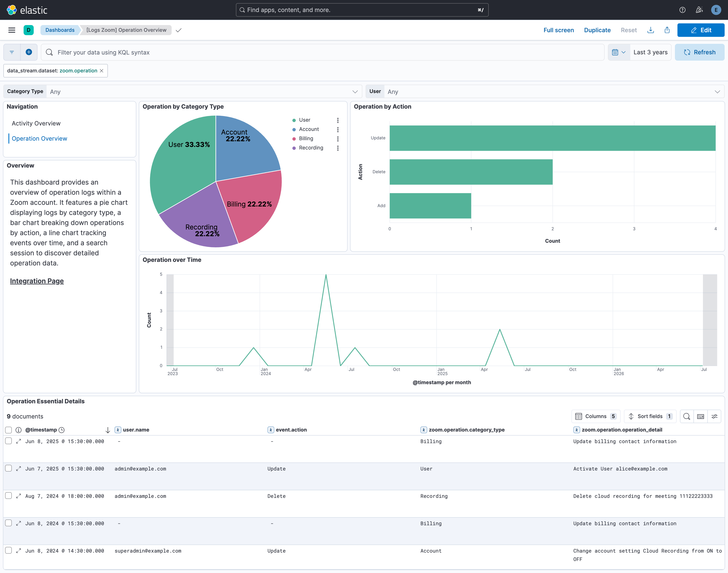The height and width of the screenshot is (573, 728).
Task: Open the User filter dropdown
Action: click(554, 92)
